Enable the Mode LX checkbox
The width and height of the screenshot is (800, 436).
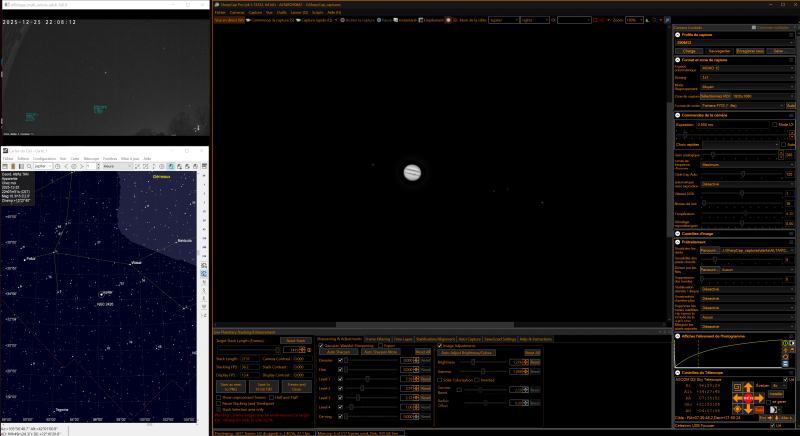774,124
